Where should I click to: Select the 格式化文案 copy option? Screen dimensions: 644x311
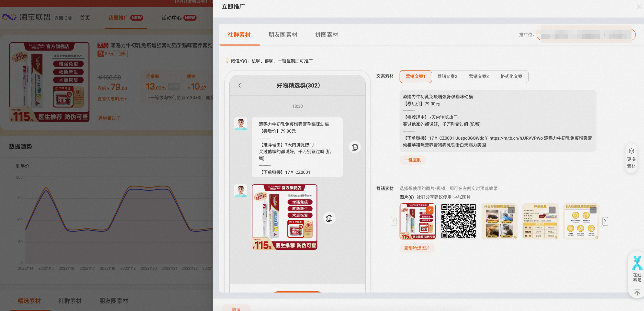[x=511, y=76]
